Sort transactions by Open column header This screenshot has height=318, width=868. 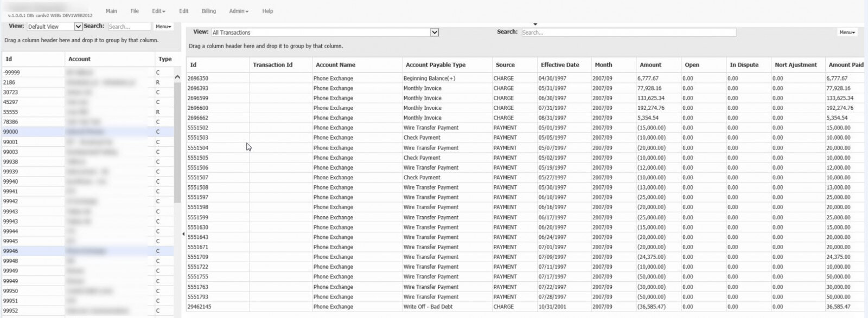(x=703, y=65)
